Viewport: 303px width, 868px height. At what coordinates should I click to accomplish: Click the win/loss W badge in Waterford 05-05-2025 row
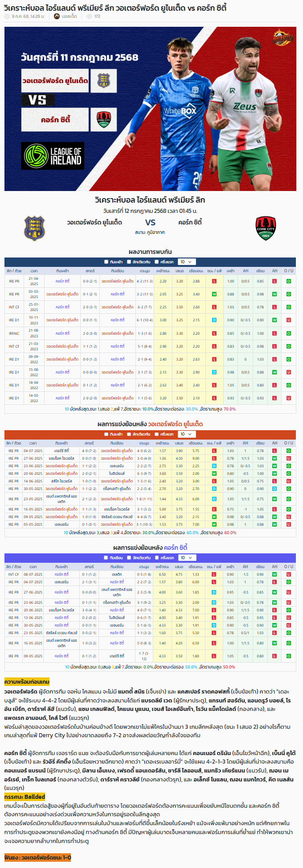click(x=214, y=524)
